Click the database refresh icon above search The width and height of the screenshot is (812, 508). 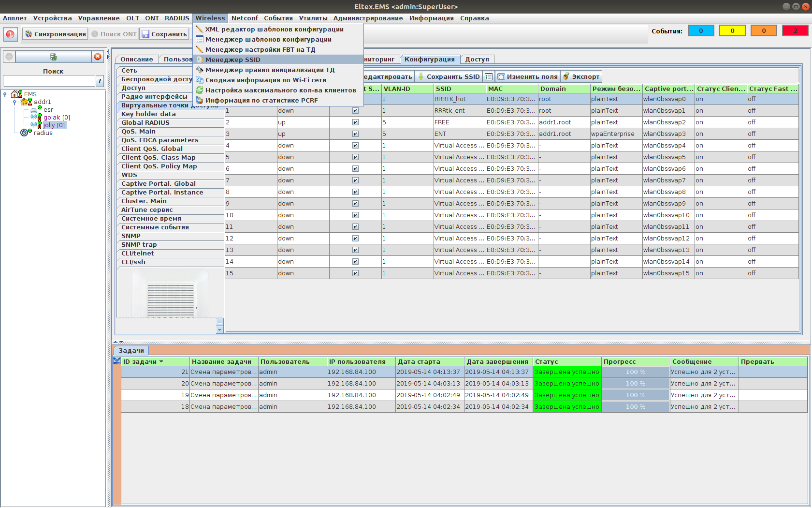[53, 57]
